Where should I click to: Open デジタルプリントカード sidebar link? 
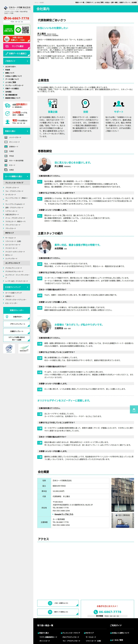[14, 268]
